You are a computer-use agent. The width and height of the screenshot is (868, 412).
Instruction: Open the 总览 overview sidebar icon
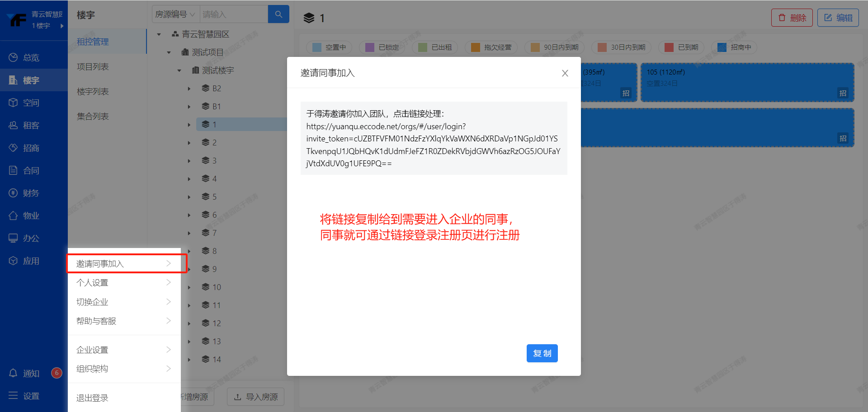[x=14, y=57]
